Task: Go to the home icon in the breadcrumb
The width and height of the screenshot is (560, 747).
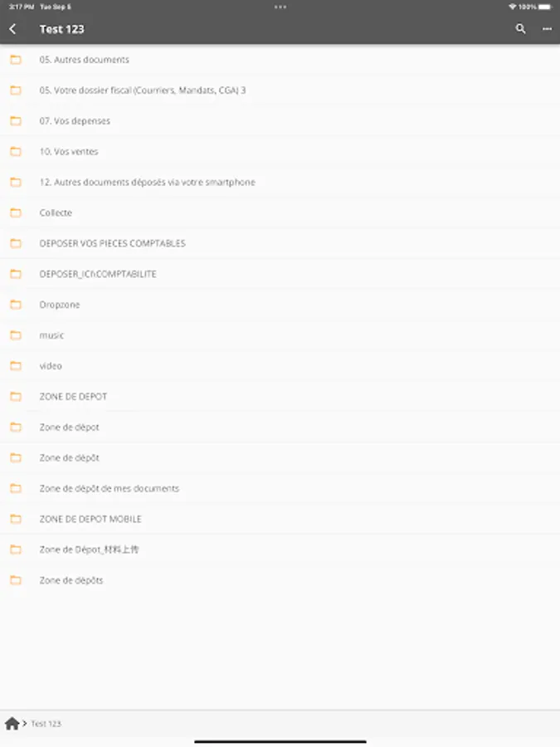Action: coord(12,723)
